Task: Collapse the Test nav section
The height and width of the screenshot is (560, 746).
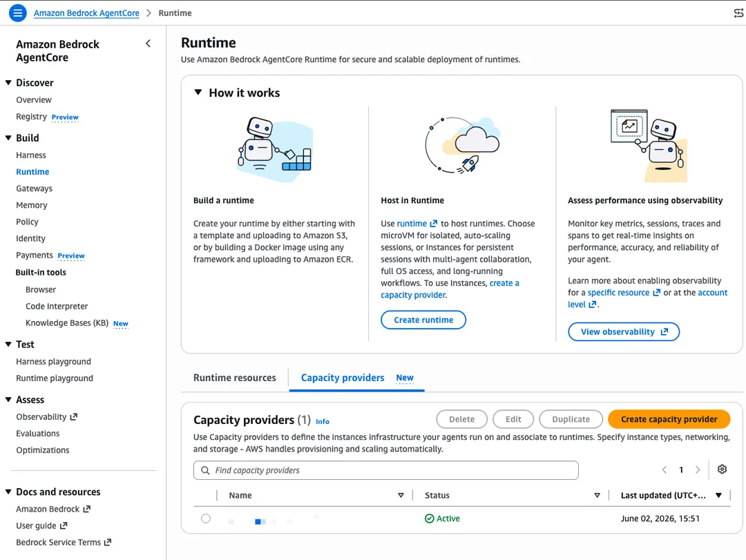Action: pyautogui.click(x=8, y=345)
